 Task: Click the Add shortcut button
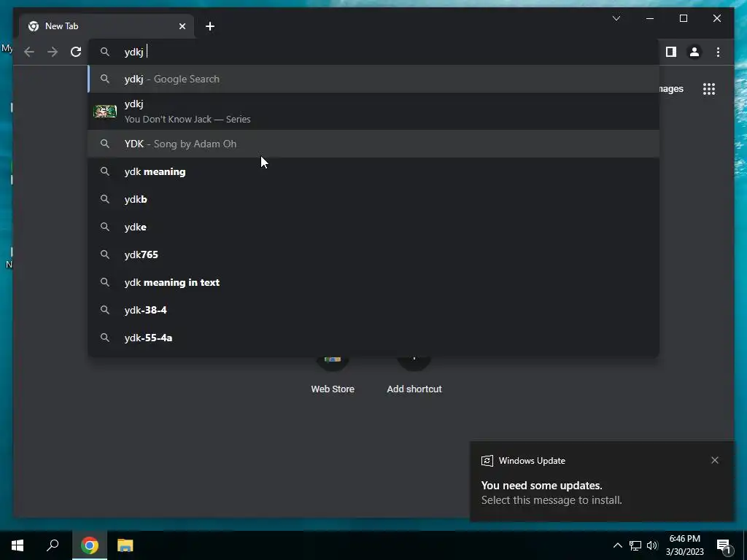[x=414, y=376]
